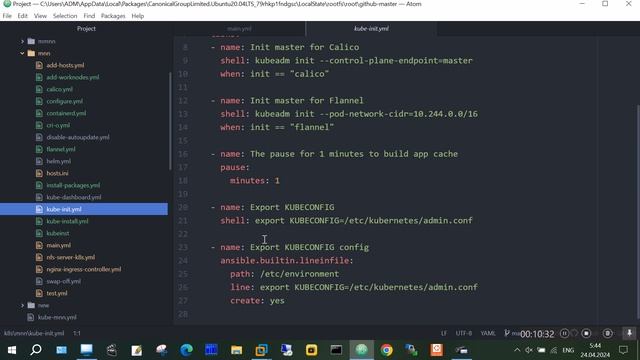Open cri-o.yml file
The width and height of the screenshot is (640, 360).
point(58,125)
